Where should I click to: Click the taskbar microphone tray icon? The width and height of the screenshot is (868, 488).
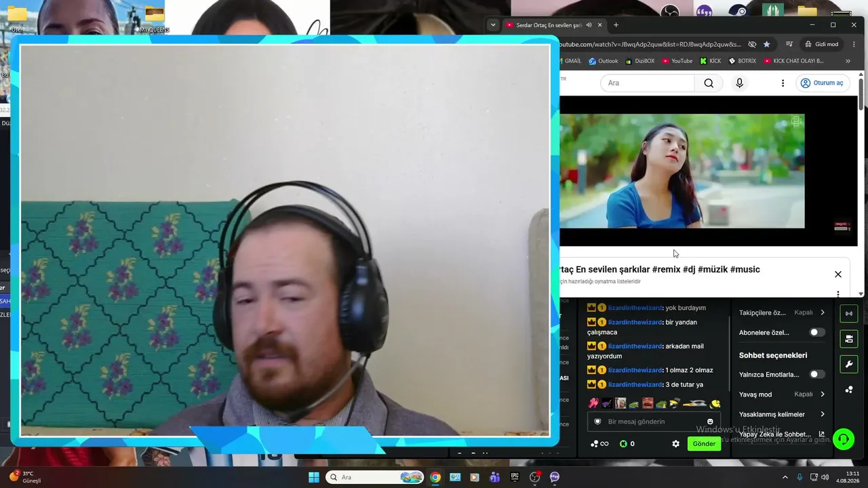(x=800, y=477)
